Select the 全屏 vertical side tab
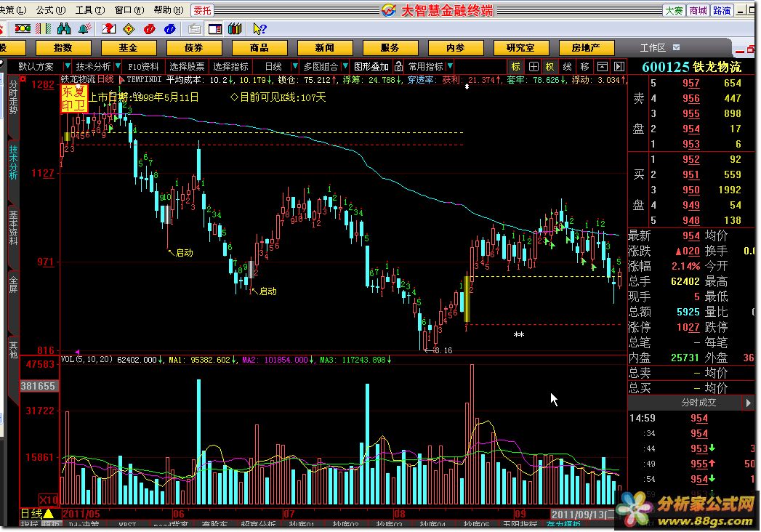This screenshot has height=532, width=761. coord(13,285)
